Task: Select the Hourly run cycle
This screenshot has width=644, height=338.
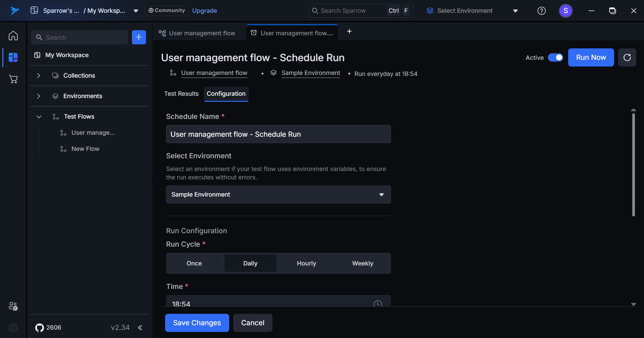Action: point(306,263)
